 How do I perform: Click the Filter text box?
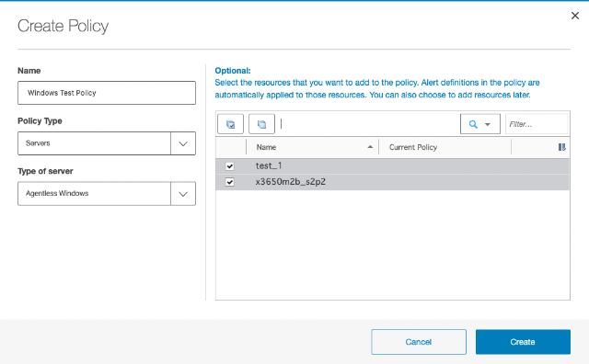[537, 124]
